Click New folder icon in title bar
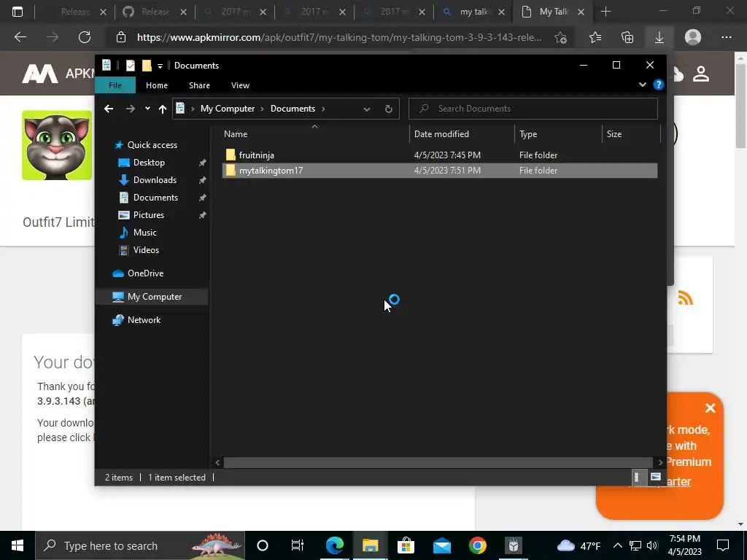This screenshot has width=747, height=560. coord(147,65)
